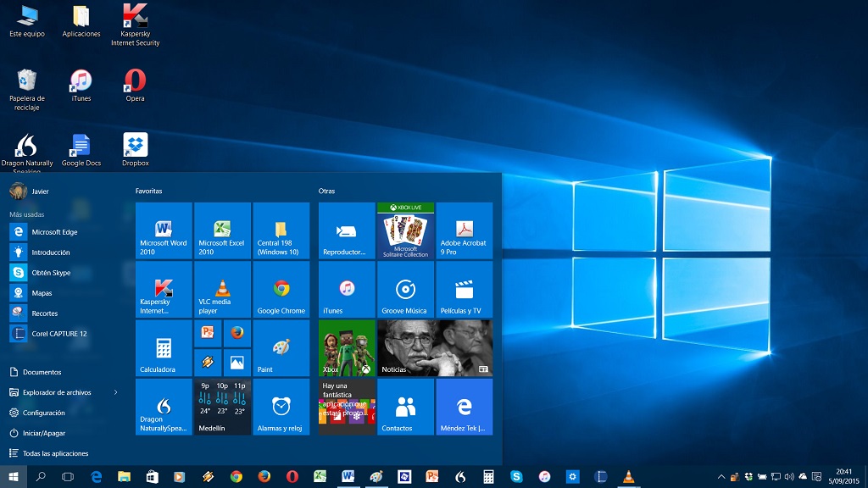Open the Medellín weather tile

point(223,407)
